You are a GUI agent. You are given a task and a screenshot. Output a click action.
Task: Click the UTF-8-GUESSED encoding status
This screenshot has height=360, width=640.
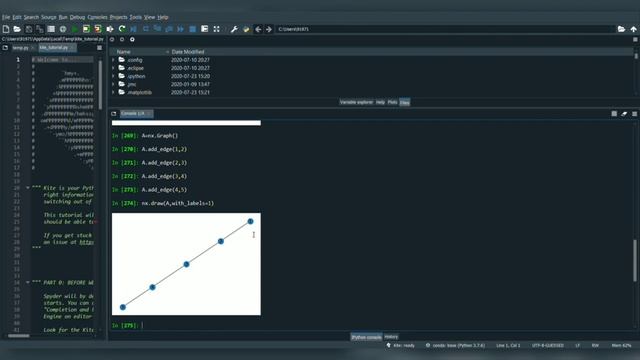point(547,345)
